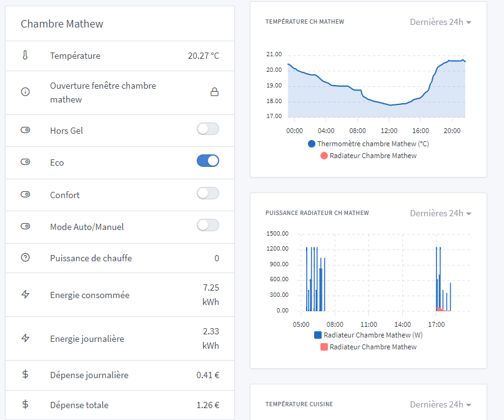Click the lock icon for window opening status
Image resolution: width=504 pixels, height=420 pixels.
click(214, 92)
